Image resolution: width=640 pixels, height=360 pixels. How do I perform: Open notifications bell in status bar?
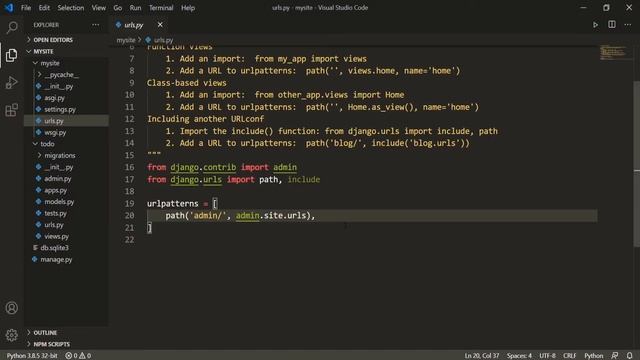pos(629,356)
